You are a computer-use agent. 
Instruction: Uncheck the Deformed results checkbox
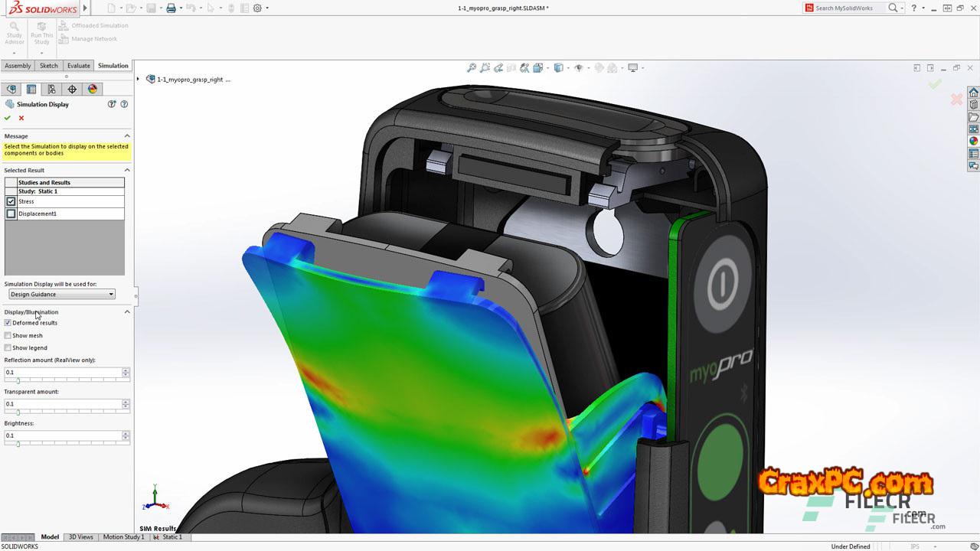8,323
